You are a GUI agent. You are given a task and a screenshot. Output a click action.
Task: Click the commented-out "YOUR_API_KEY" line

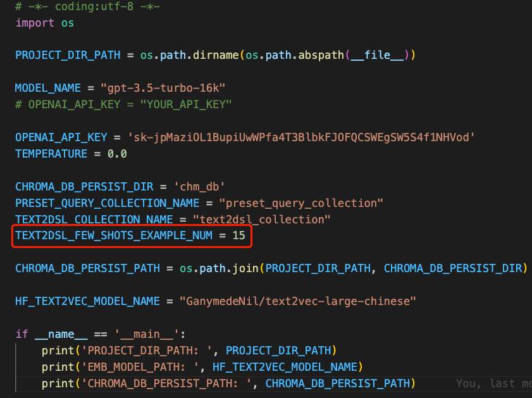point(123,104)
